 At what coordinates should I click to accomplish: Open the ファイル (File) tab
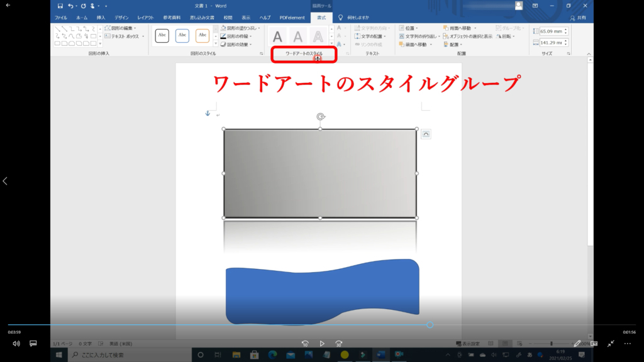61,18
